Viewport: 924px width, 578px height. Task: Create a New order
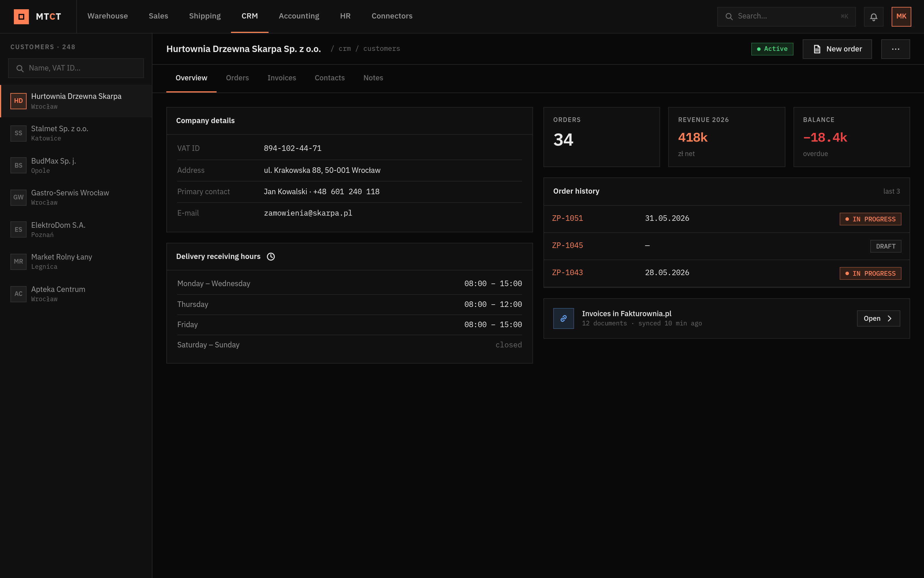pos(837,49)
